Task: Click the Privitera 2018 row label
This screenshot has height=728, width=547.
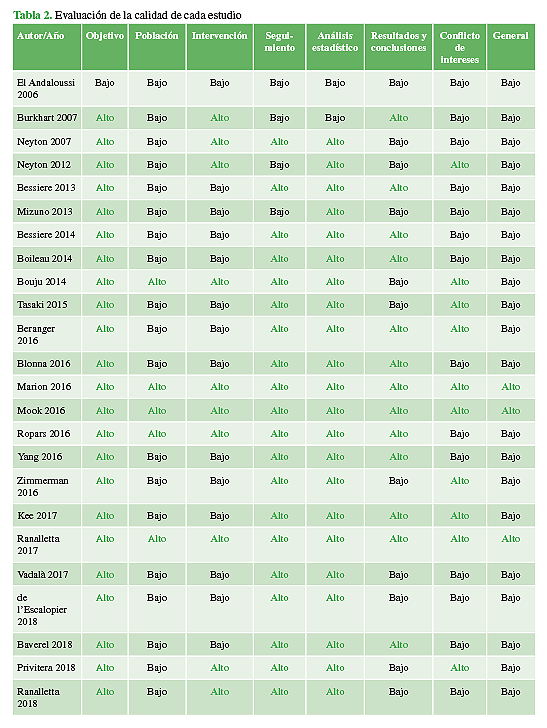Action: tap(46, 668)
